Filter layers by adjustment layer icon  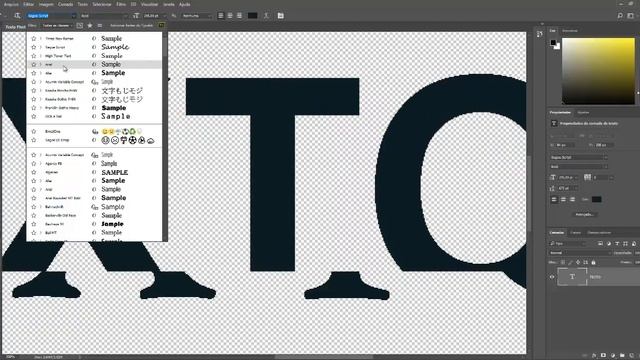[x=609, y=244]
